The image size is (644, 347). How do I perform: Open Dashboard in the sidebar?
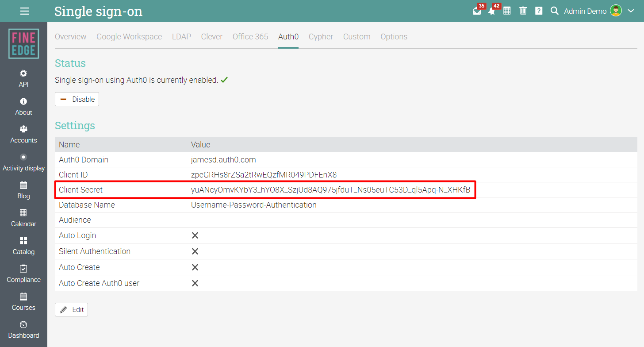pos(23,329)
